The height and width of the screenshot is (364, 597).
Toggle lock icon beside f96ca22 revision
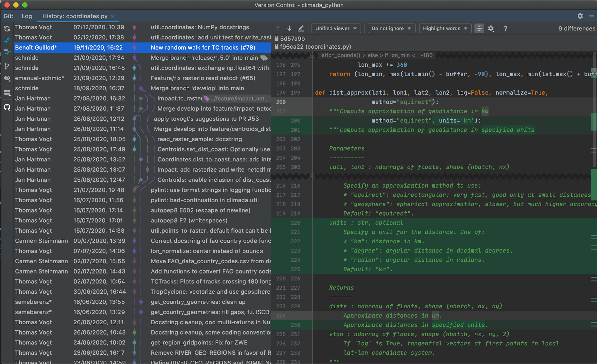click(x=276, y=47)
